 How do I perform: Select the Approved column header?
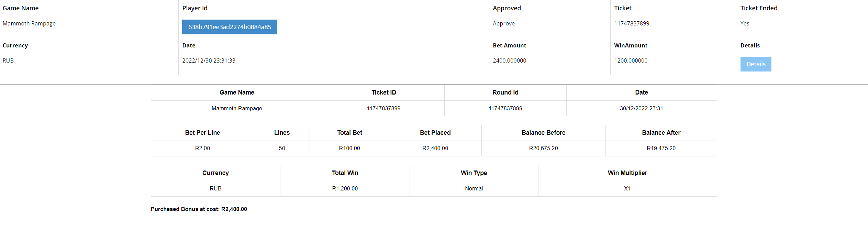click(507, 8)
